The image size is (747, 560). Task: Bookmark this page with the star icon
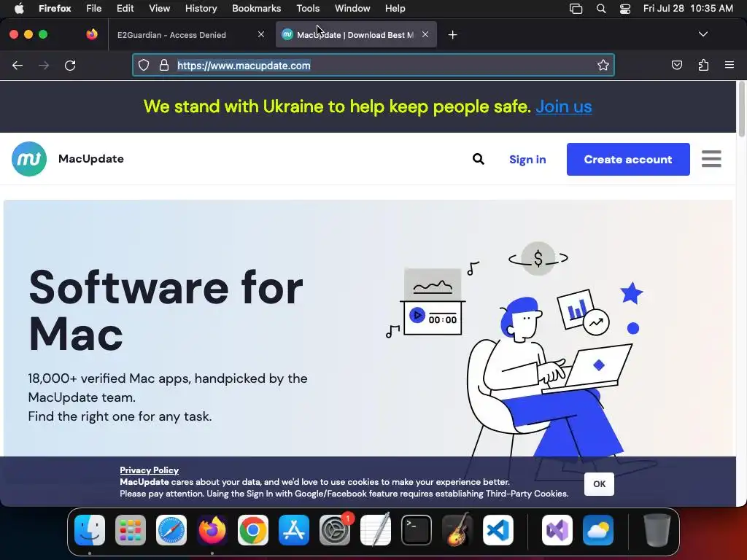click(603, 65)
